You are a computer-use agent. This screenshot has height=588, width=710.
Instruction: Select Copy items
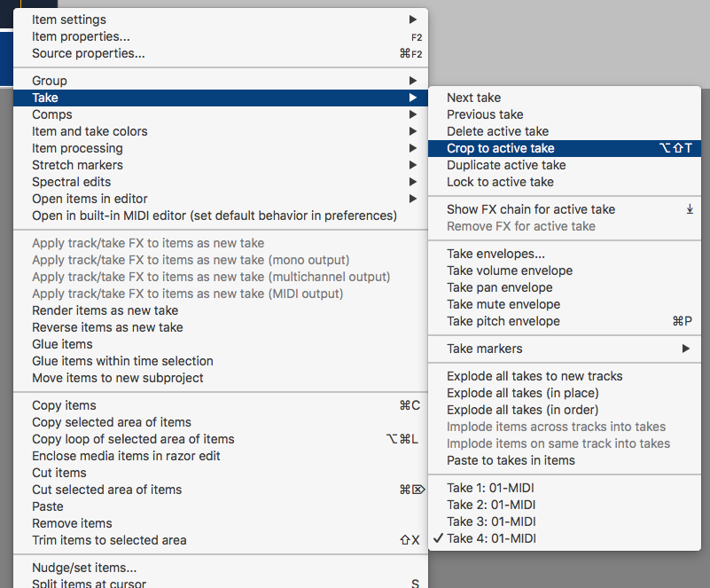[x=64, y=405]
